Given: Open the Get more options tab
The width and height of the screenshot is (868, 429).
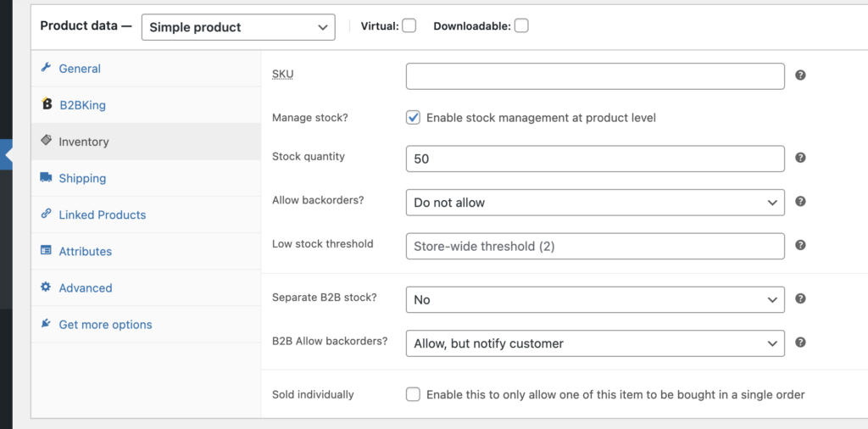Looking at the screenshot, I should coord(146,325).
